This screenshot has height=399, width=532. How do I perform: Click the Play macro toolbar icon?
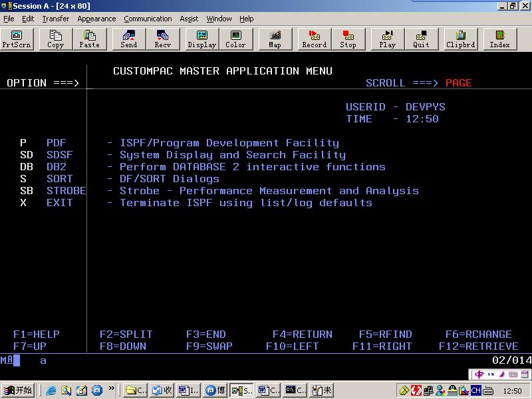(x=388, y=39)
